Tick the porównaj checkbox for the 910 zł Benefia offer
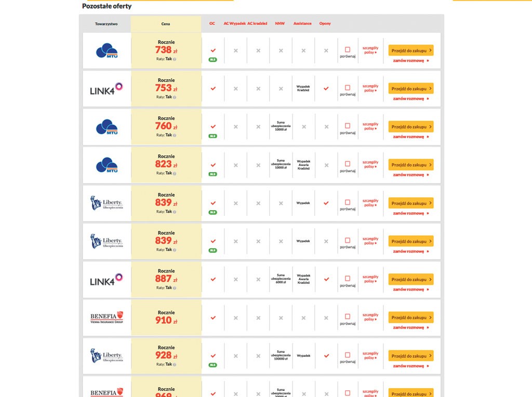This screenshot has width=532, height=397. point(348,317)
